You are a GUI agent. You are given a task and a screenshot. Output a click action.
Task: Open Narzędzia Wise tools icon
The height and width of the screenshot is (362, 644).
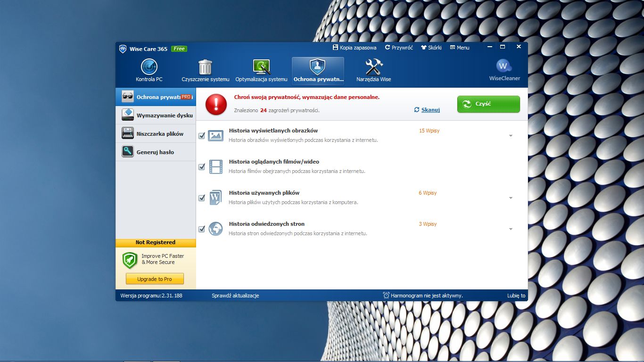(x=374, y=67)
